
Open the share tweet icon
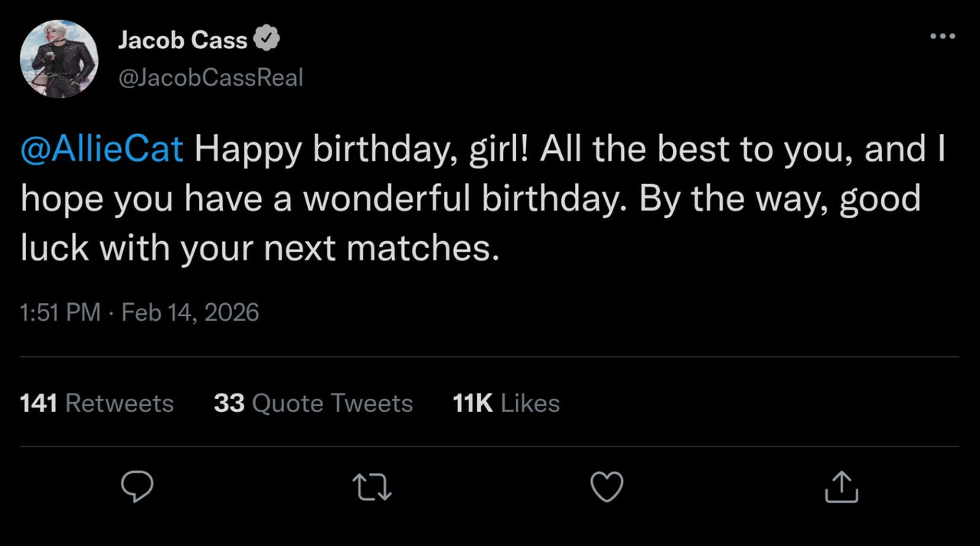tap(841, 487)
